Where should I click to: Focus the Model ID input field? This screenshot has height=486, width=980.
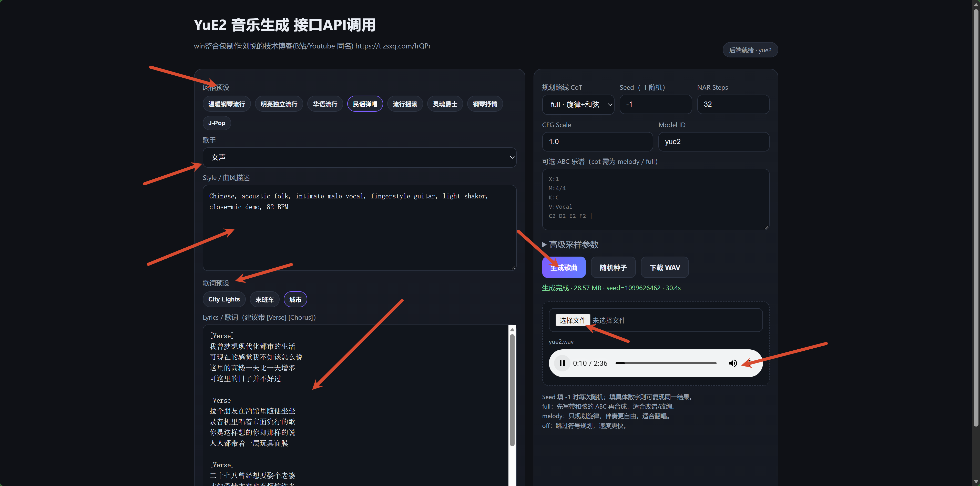click(714, 141)
